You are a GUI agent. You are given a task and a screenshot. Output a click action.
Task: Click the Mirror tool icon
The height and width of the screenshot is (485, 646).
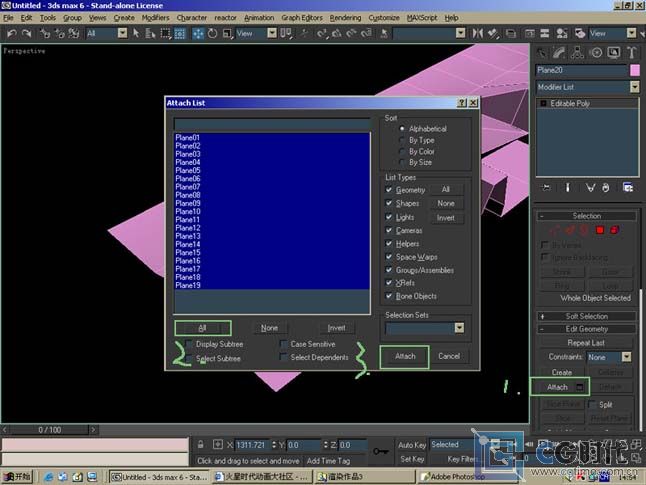tap(477, 33)
